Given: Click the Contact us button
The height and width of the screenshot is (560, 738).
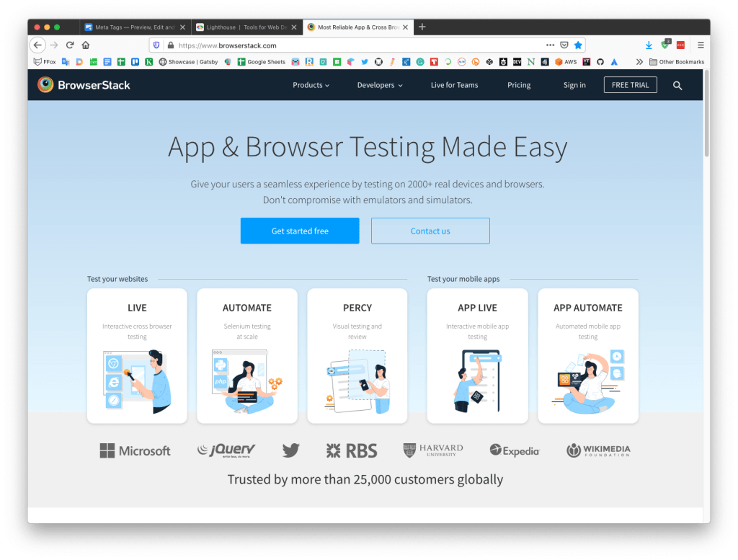Looking at the screenshot, I should click(430, 231).
